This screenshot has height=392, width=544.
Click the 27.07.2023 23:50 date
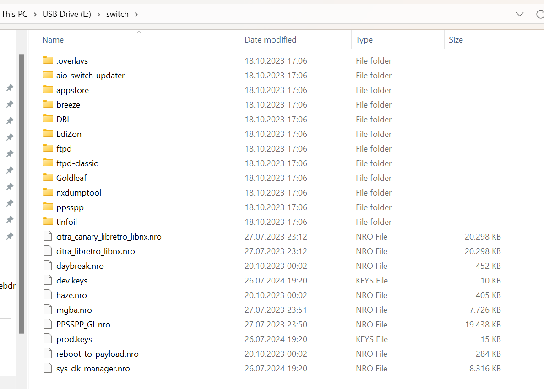point(276,324)
